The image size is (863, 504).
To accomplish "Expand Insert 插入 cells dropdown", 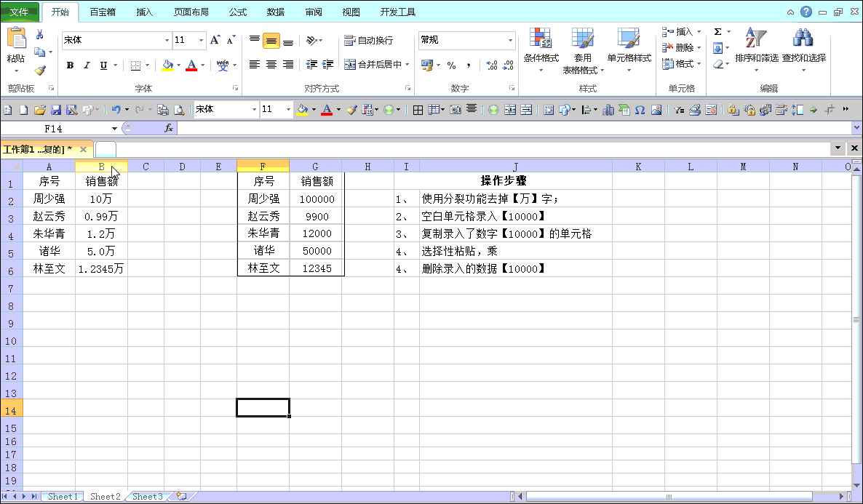I will point(699,32).
